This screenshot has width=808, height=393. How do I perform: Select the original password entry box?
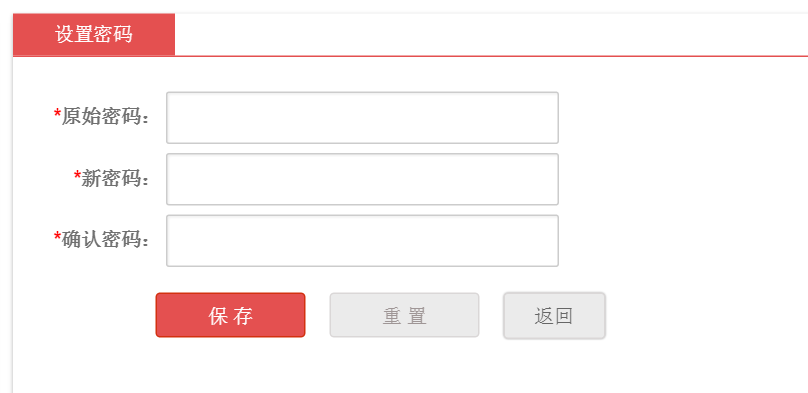click(362, 118)
